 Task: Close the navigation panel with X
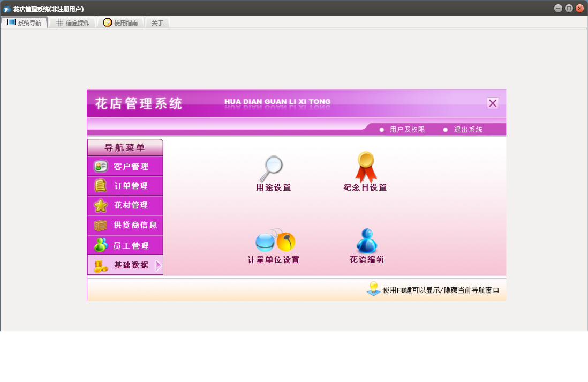click(x=493, y=103)
